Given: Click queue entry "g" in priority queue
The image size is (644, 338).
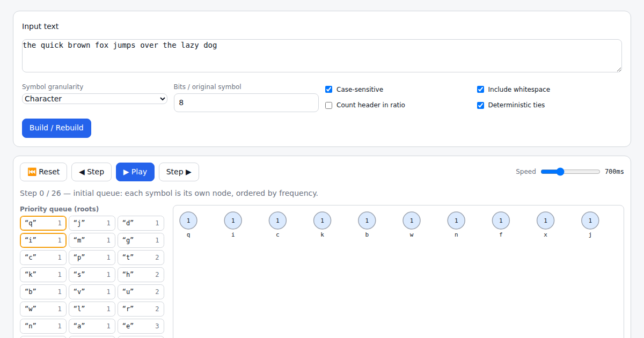Looking at the screenshot, I should point(141,240).
